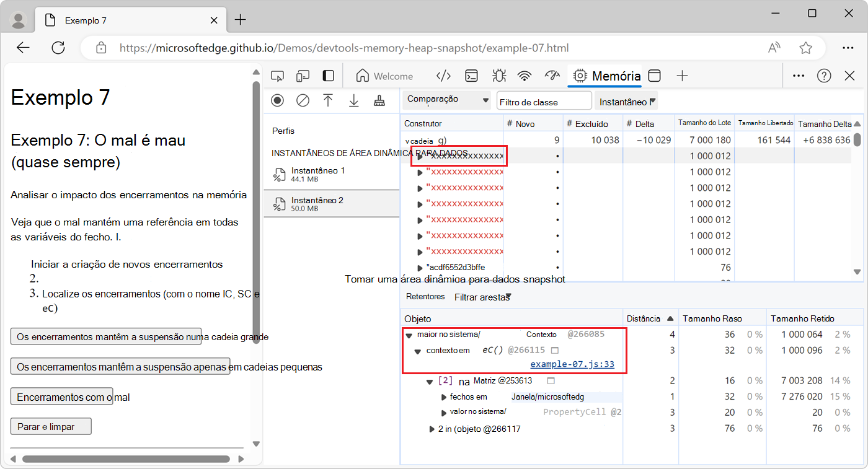Image resolution: width=868 pixels, height=469 pixels.
Task: Click inside the Filtro de classe field
Action: (544, 102)
